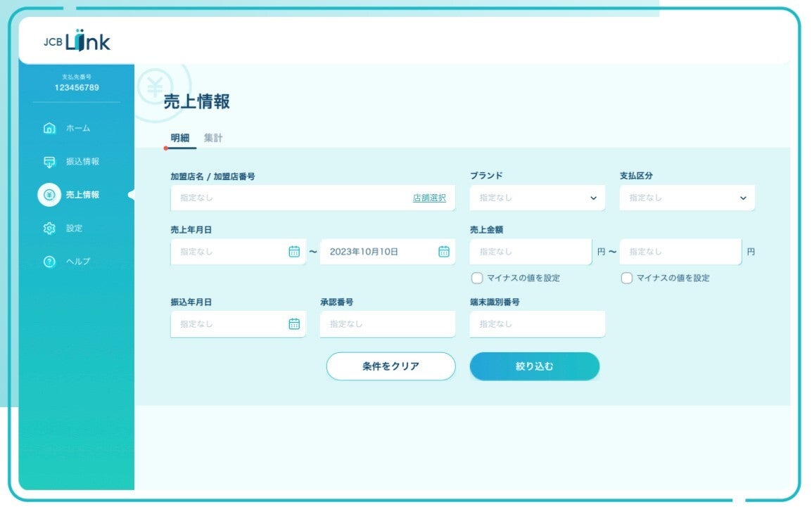The width and height of the screenshot is (812, 514).
Task: Click the JCB Link logo
Action: click(x=77, y=42)
